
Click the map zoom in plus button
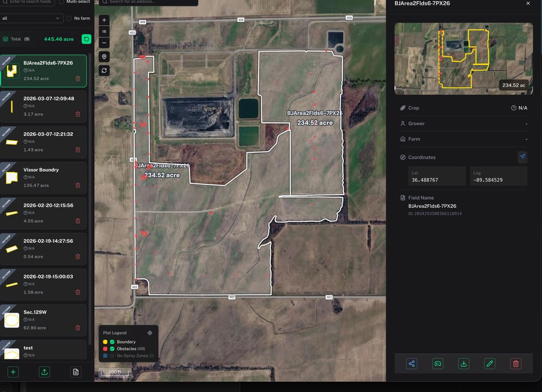104,20
